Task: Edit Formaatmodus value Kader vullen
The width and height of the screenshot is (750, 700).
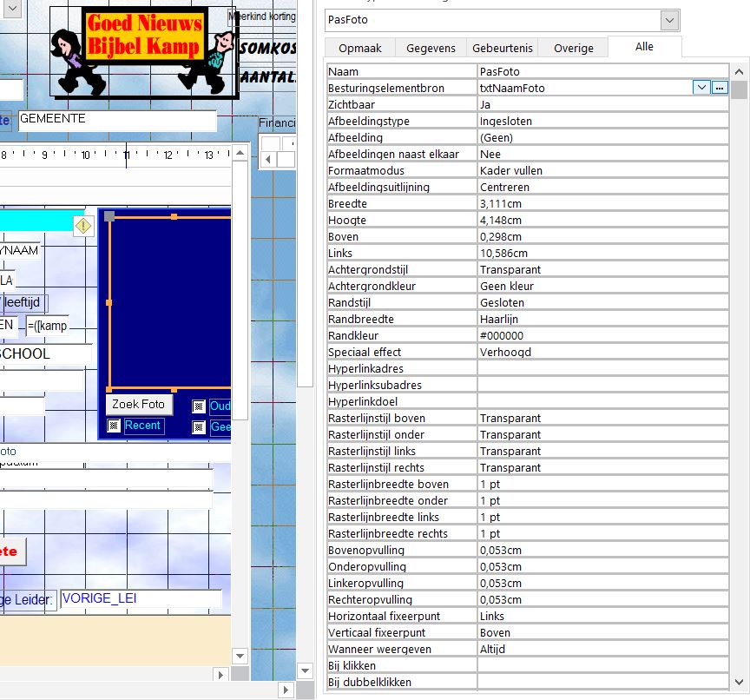Action: pyautogui.click(x=602, y=170)
